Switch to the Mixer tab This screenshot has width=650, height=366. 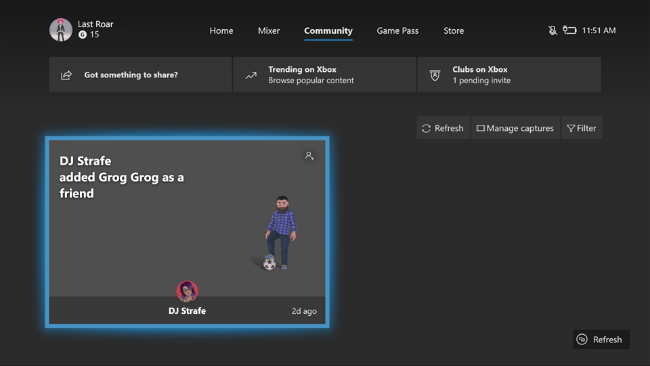tap(269, 31)
